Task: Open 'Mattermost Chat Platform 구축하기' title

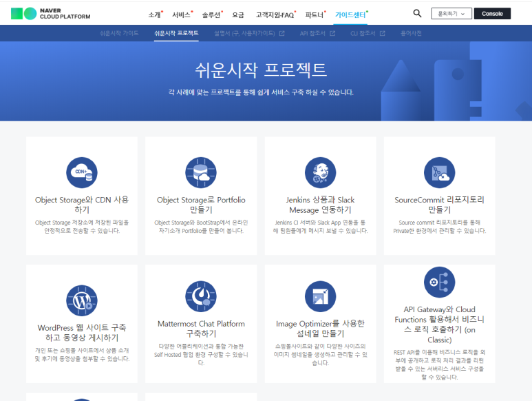Action: pos(201,329)
